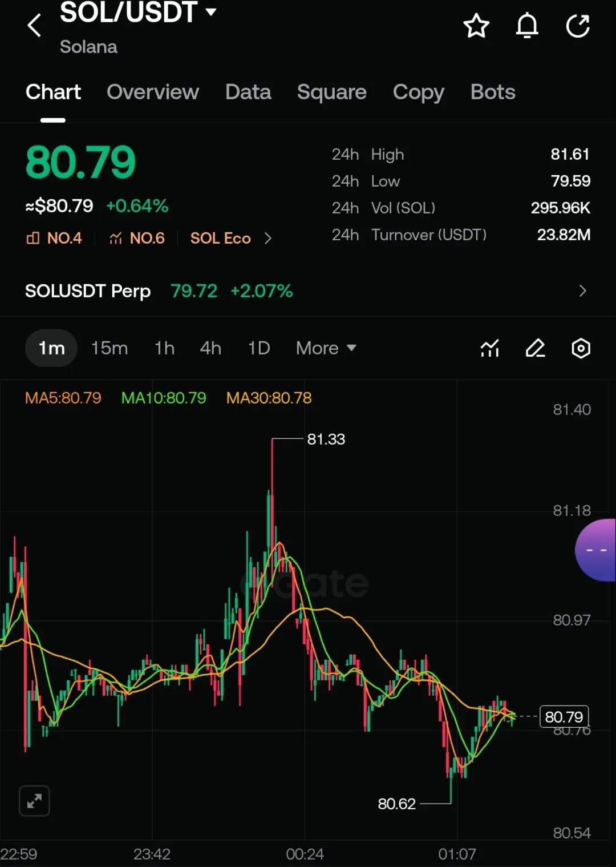Viewport: 616px width, 867px height.
Task: Open chart indicators icon
Action: pyautogui.click(x=490, y=348)
